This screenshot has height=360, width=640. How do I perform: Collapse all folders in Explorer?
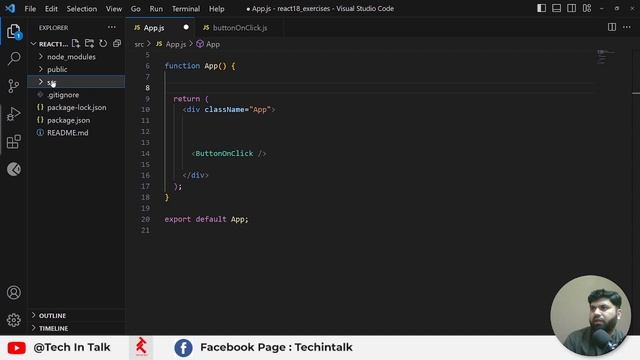[117, 44]
